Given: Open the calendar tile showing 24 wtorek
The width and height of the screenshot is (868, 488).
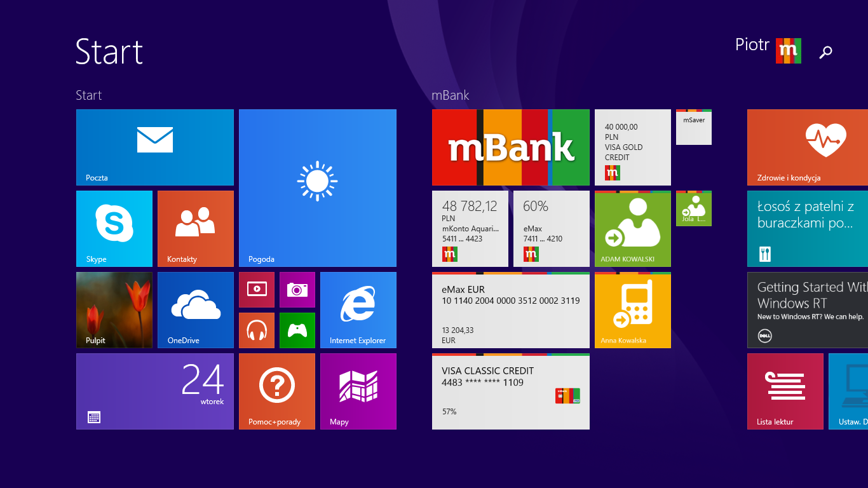Looking at the screenshot, I should (x=155, y=391).
